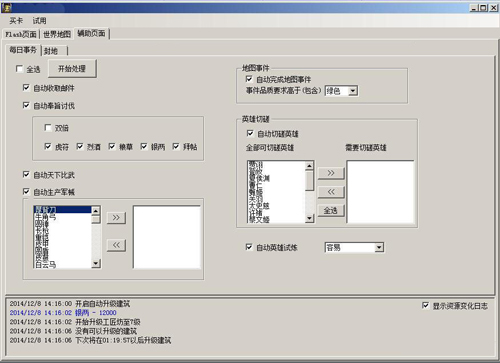The image size is (500, 363).
Task: Click blue log line 银两 - 12000
Action: click(63, 313)
